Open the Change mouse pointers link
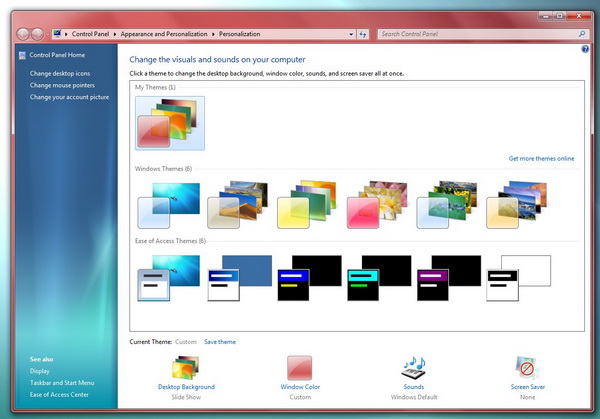This screenshot has height=419, width=600. coord(62,85)
